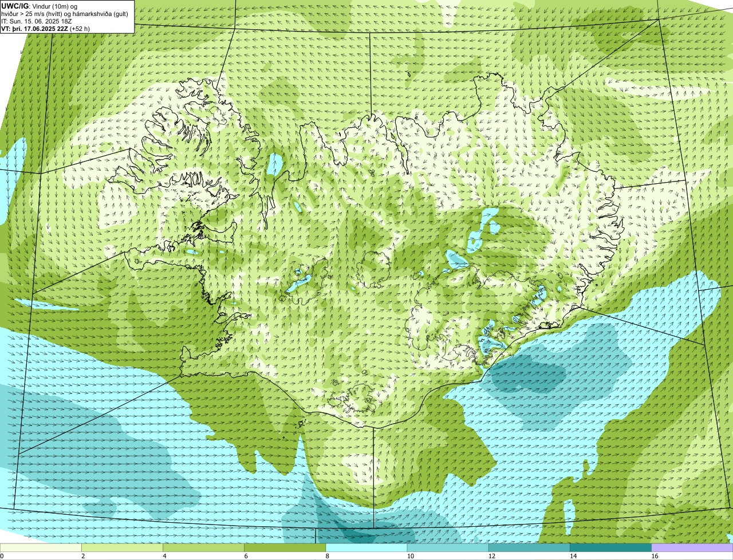Click the teal 12–14 legend swatch

(x=529, y=547)
